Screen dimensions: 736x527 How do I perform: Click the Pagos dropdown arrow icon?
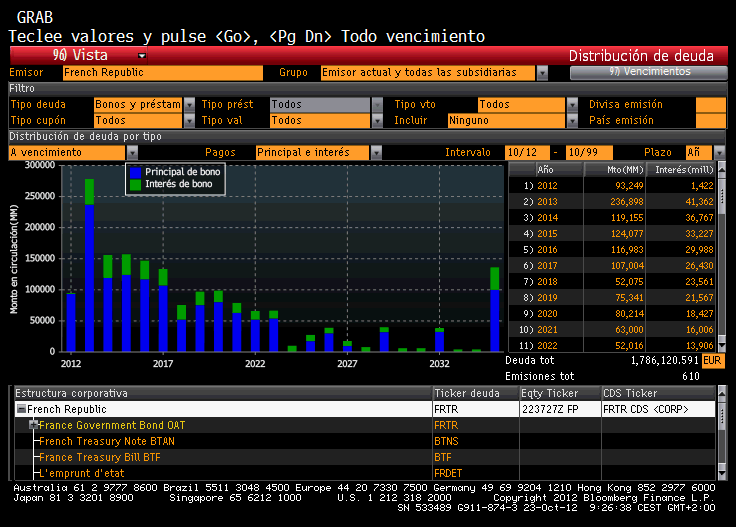tap(376, 152)
